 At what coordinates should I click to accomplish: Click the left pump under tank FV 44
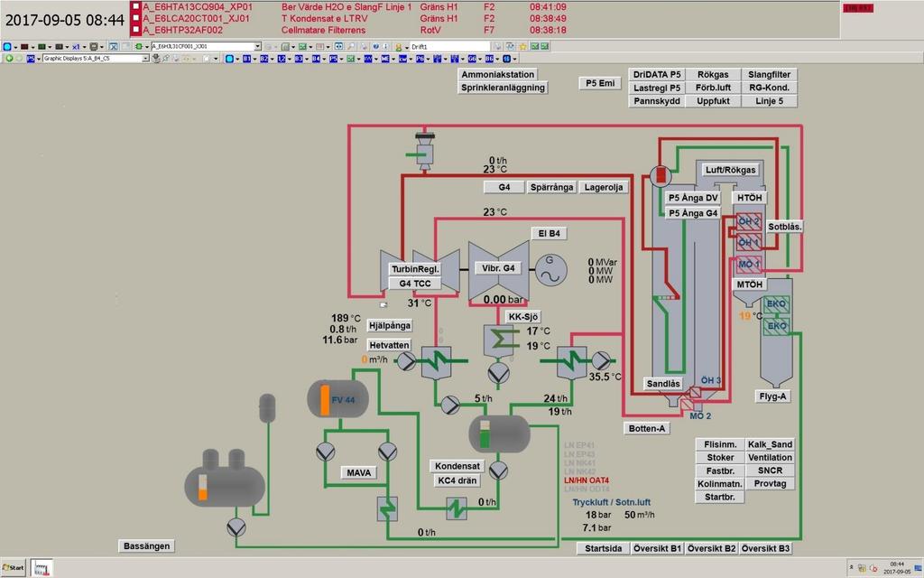point(325,452)
